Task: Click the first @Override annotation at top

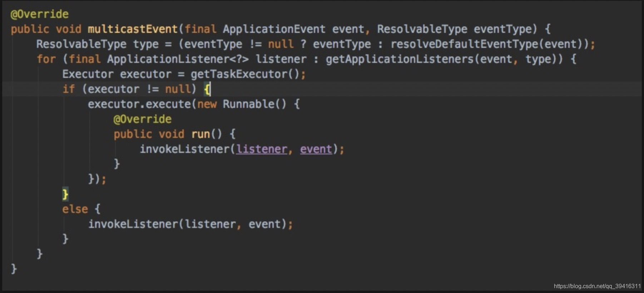Action: click(40, 14)
